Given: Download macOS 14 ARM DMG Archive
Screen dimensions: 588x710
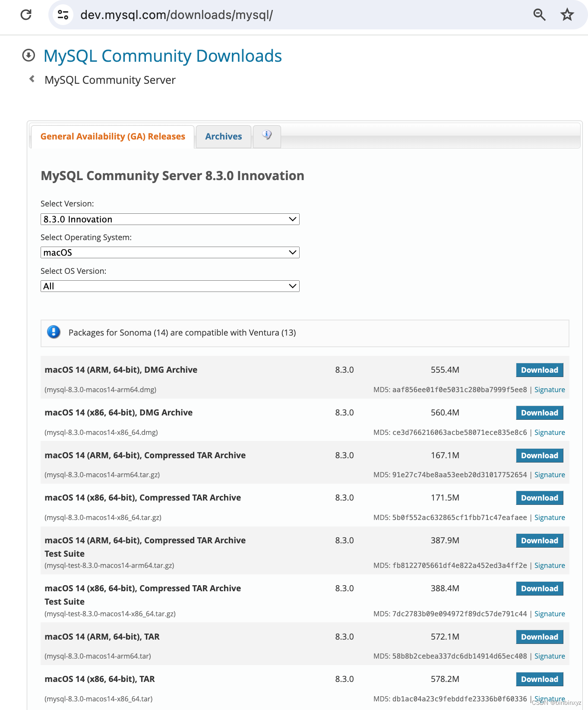Looking at the screenshot, I should click(x=540, y=370).
